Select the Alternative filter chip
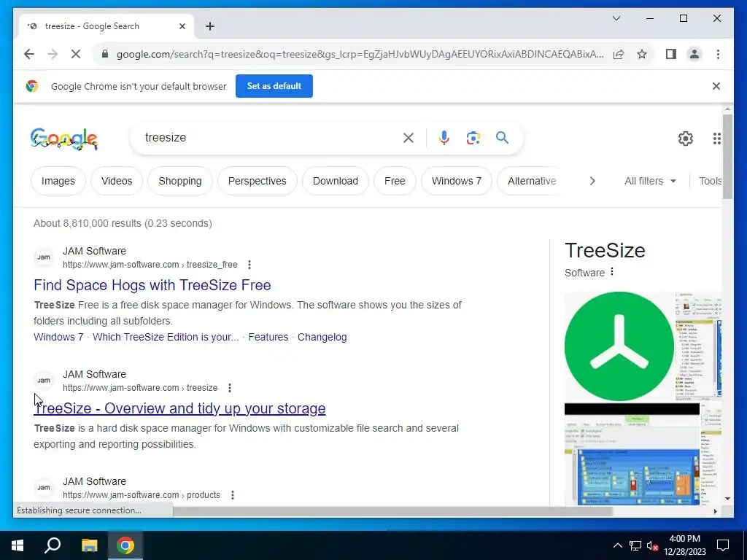Screen dimensions: 747x560 click(532, 181)
